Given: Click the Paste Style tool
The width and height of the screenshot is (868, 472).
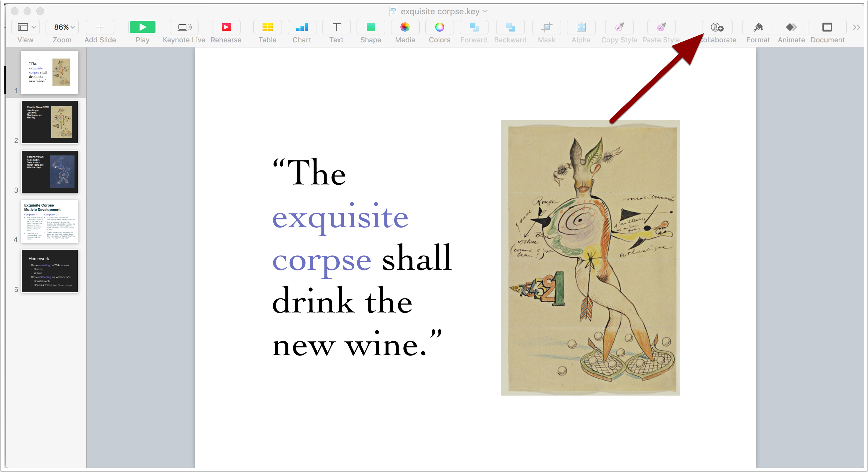Looking at the screenshot, I should pyautogui.click(x=661, y=27).
